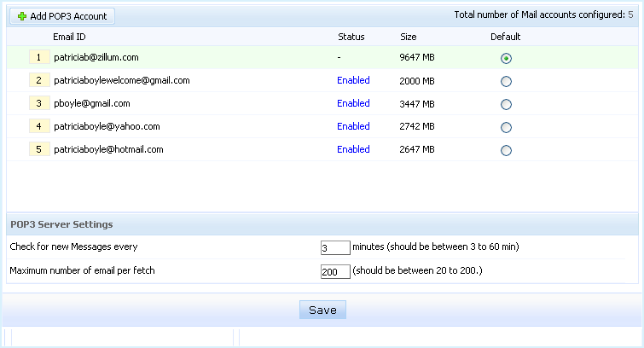Viewport: 644px width, 348px height.
Task: Choose pboyle@gmail.com default radio button
Action: click(507, 104)
